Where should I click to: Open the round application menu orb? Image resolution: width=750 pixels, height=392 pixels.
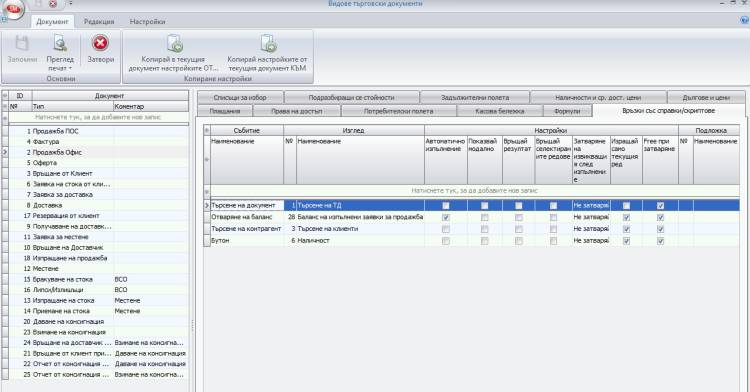coord(13,10)
